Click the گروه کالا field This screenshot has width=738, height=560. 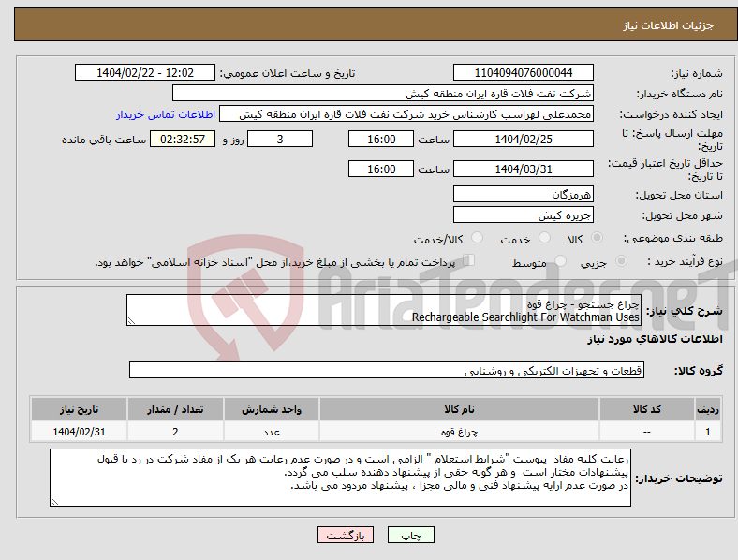coord(387,370)
